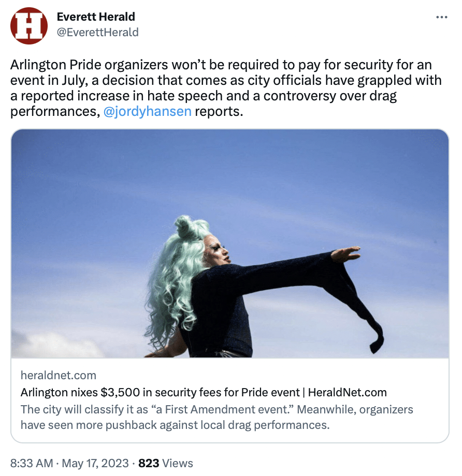This screenshot has height=476, width=462.
Task: Click the heraldnet.com domain label
Action: (59, 376)
